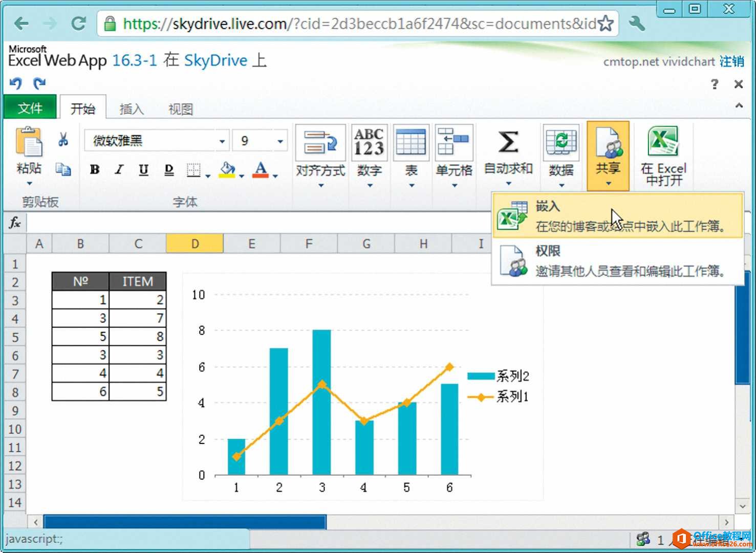Open browser wrench settings menu
Image resolution: width=756 pixels, height=553 pixels.
(x=636, y=24)
